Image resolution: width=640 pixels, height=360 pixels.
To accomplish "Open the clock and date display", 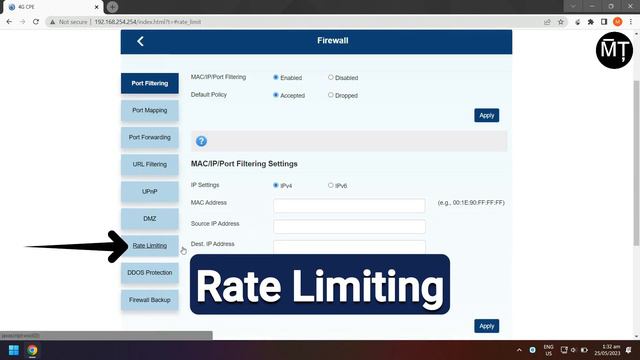I will click(x=607, y=350).
